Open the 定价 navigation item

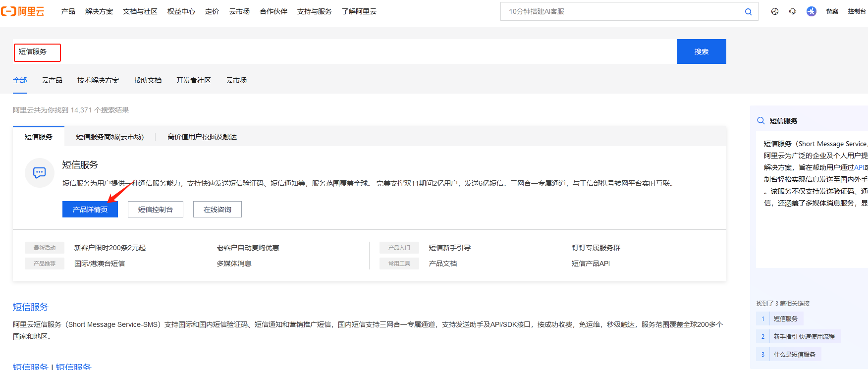pyautogui.click(x=212, y=11)
